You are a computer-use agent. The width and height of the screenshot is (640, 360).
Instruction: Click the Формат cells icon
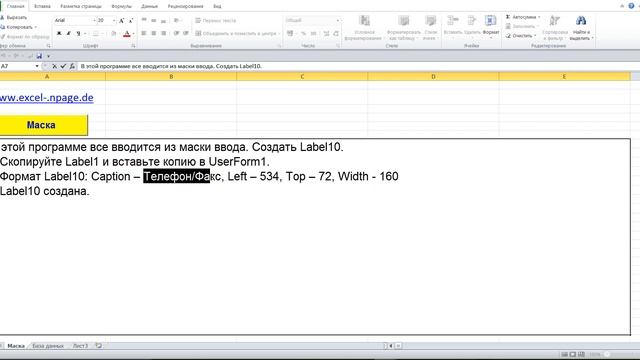tap(491, 20)
